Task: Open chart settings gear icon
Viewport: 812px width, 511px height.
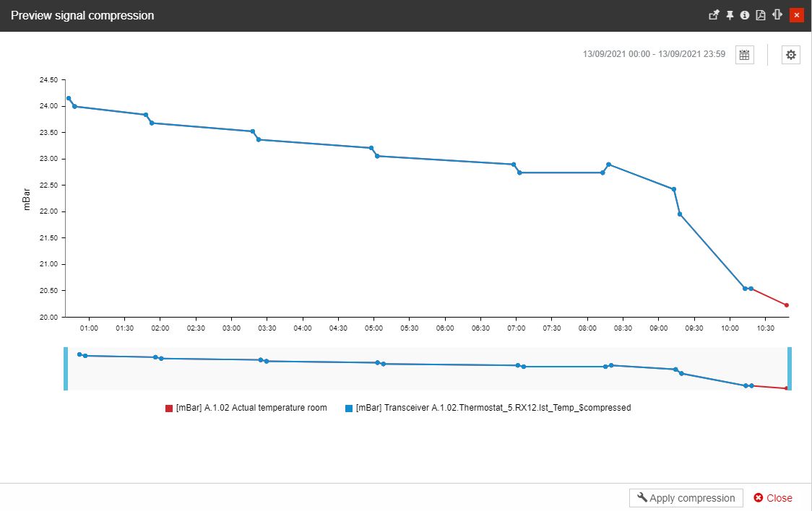Action: [791, 55]
